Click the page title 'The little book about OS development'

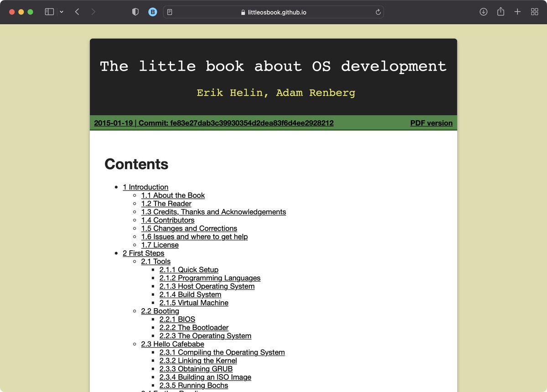273,66
